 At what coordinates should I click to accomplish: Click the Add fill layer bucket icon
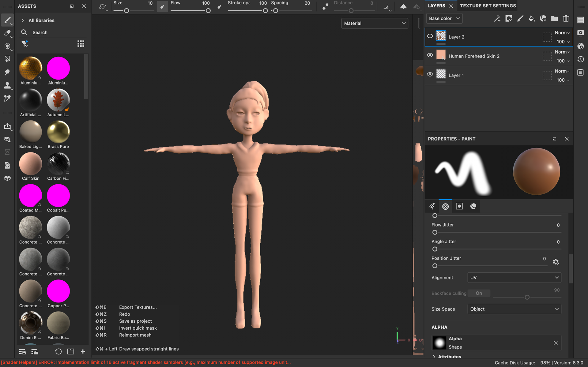pyautogui.click(x=532, y=19)
